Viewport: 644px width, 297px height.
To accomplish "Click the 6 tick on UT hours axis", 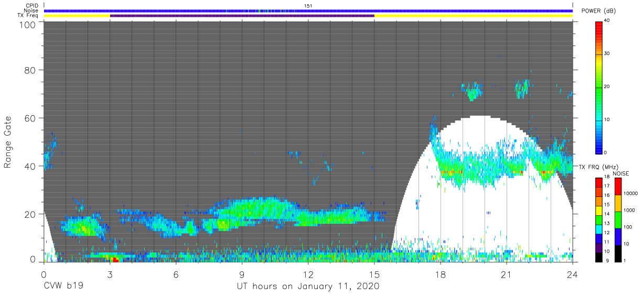I will coord(176,274).
